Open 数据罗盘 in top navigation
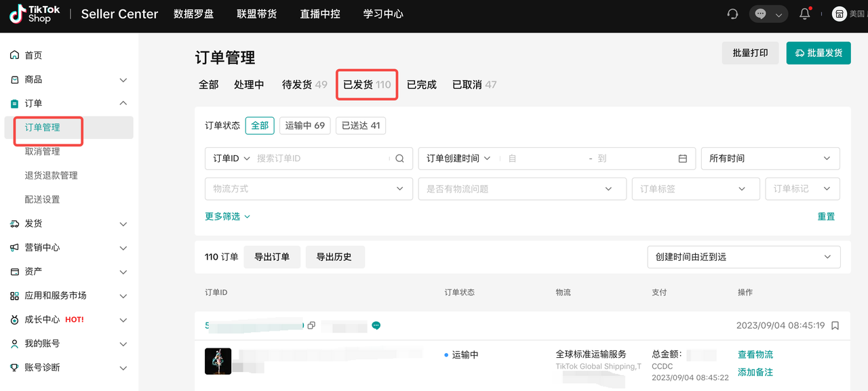The width and height of the screenshot is (868, 391). (x=194, y=14)
